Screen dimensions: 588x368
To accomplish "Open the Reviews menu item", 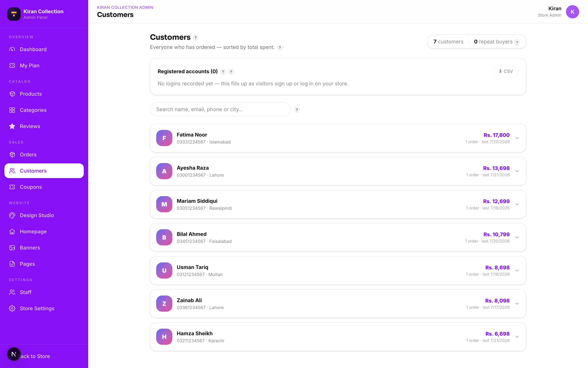I will (44, 126).
